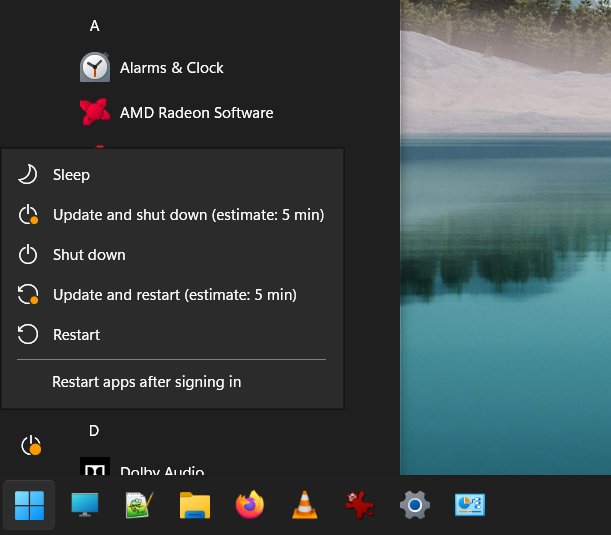Launch VLC media player from taskbar

click(x=305, y=506)
